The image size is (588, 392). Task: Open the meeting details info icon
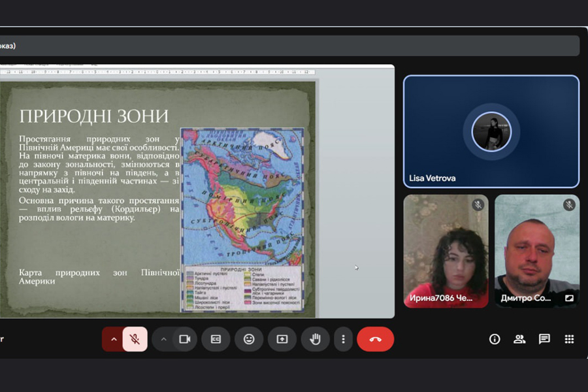pos(495,339)
